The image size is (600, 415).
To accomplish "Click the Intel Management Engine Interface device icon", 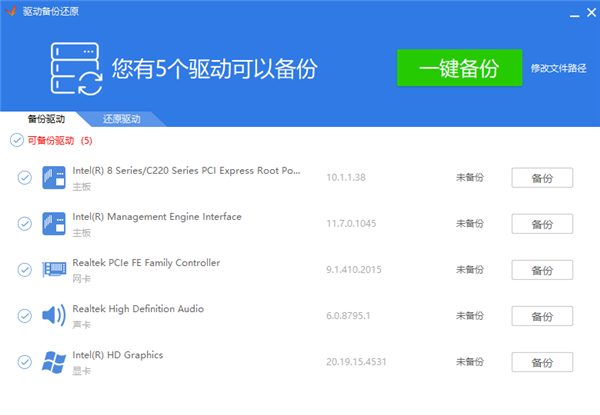I will point(53,224).
